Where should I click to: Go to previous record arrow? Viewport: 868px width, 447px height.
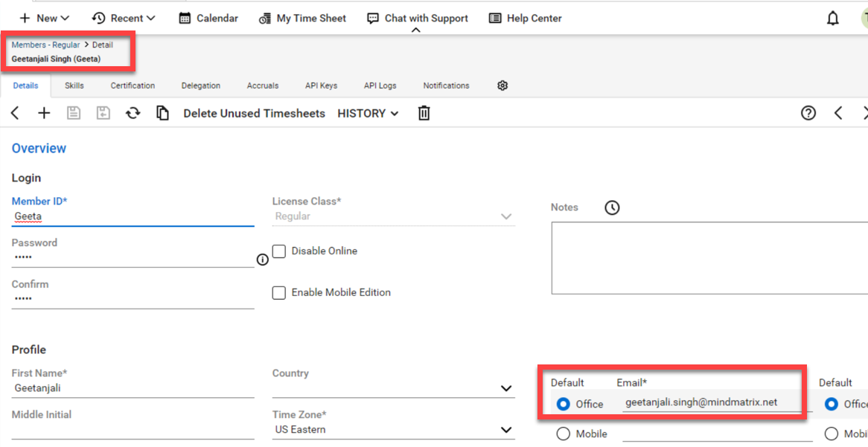coord(838,113)
